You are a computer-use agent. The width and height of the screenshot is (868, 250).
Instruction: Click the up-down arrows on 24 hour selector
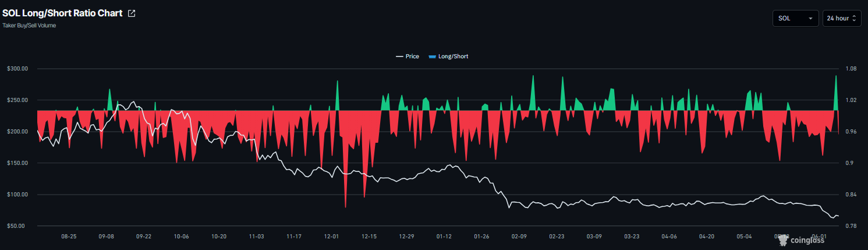pyautogui.click(x=855, y=19)
